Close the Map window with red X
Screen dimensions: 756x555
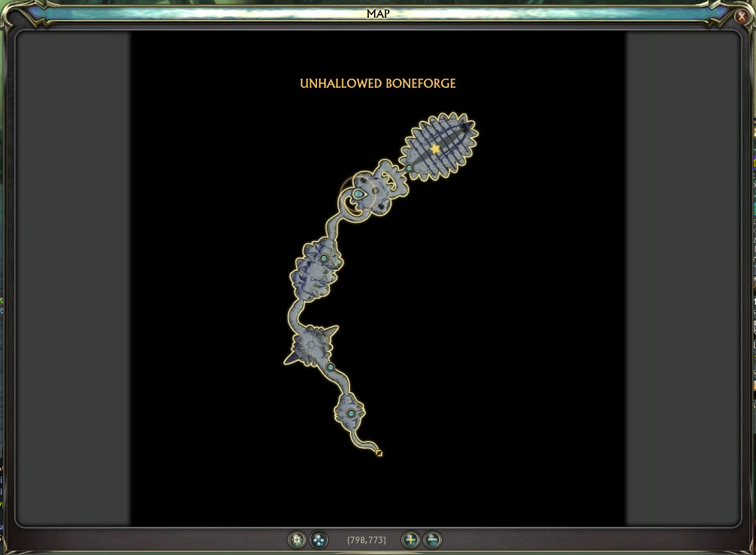pyautogui.click(x=742, y=16)
